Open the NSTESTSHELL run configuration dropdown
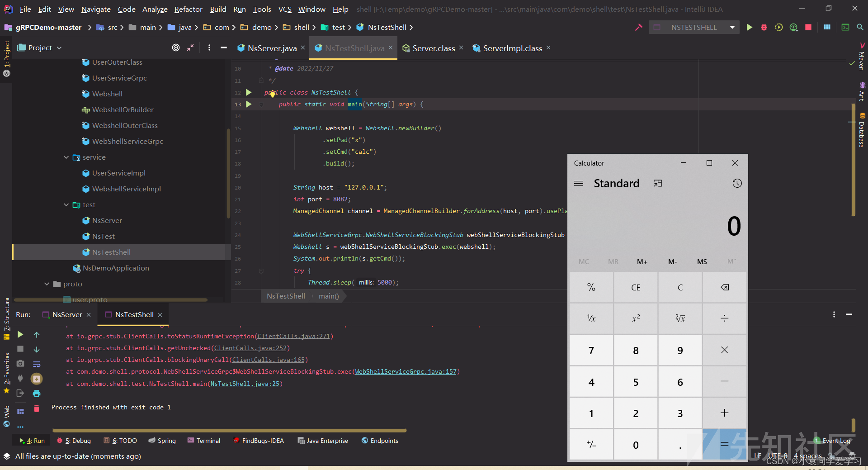The image size is (868, 470). [x=694, y=27]
